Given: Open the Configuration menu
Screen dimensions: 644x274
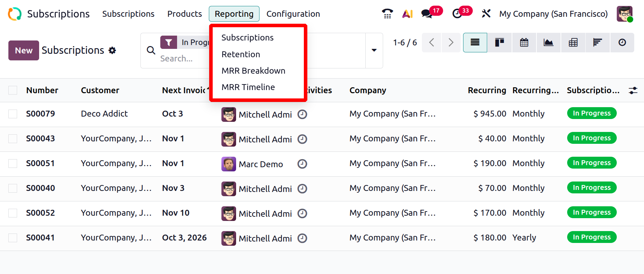Looking at the screenshot, I should pyautogui.click(x=293, y=14).
